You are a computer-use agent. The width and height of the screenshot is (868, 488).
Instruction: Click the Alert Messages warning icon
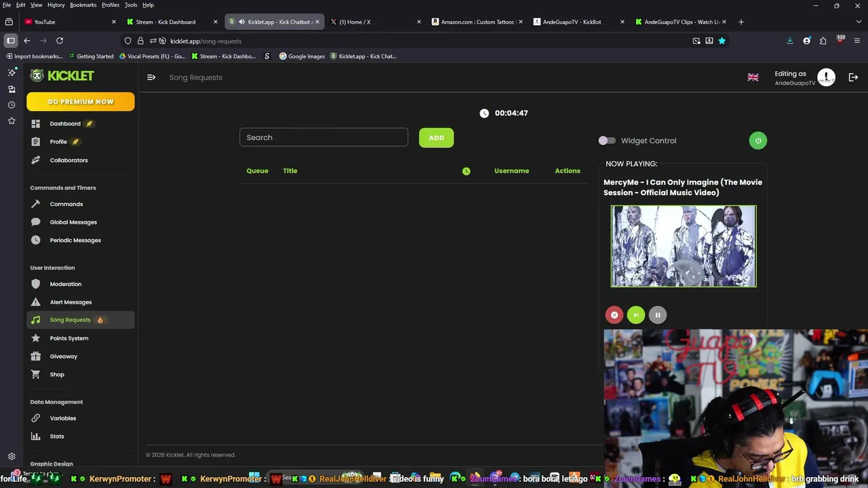[x=36, y=302]
